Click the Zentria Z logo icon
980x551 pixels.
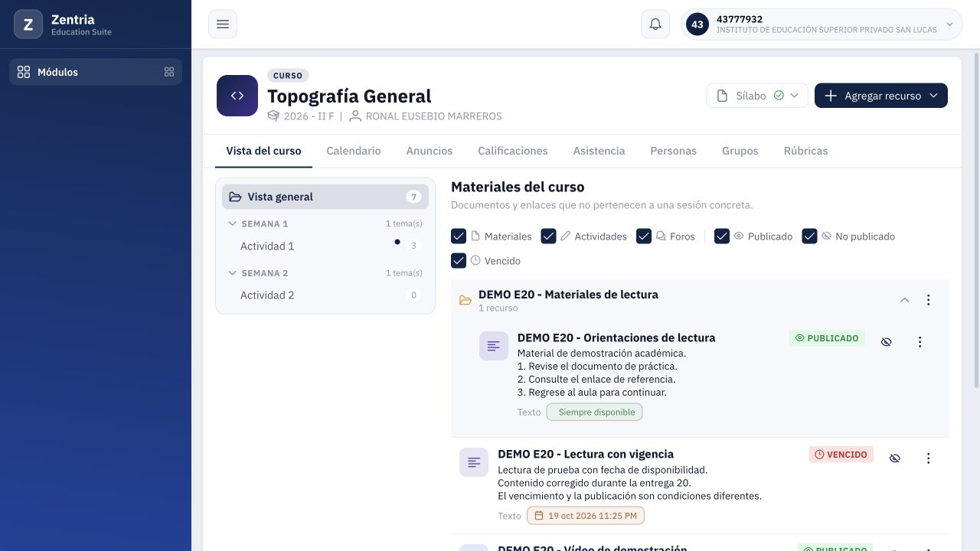pos(28,24)
